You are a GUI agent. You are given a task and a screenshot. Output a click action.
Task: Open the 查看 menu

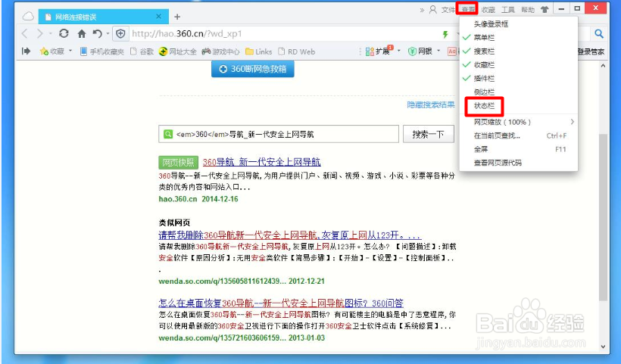(468, 10)
